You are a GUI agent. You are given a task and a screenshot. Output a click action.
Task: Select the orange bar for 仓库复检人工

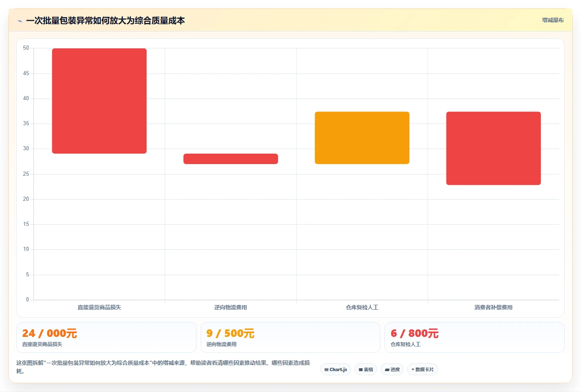pyautogui.click(x=362, y=138)
